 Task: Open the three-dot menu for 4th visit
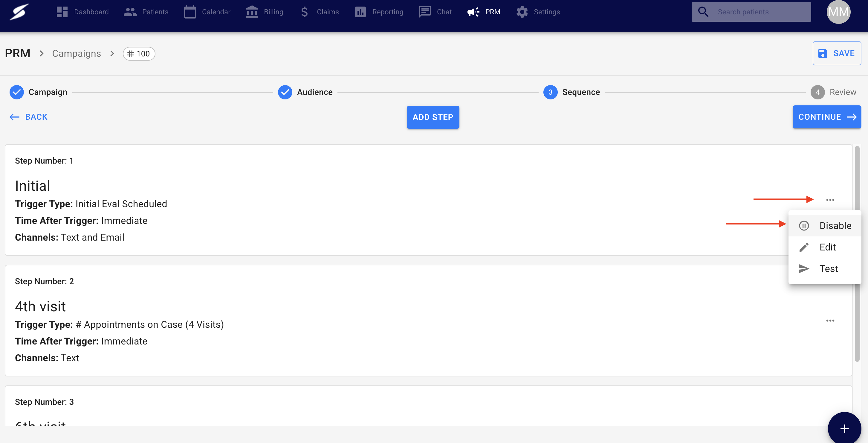[830, 321]
